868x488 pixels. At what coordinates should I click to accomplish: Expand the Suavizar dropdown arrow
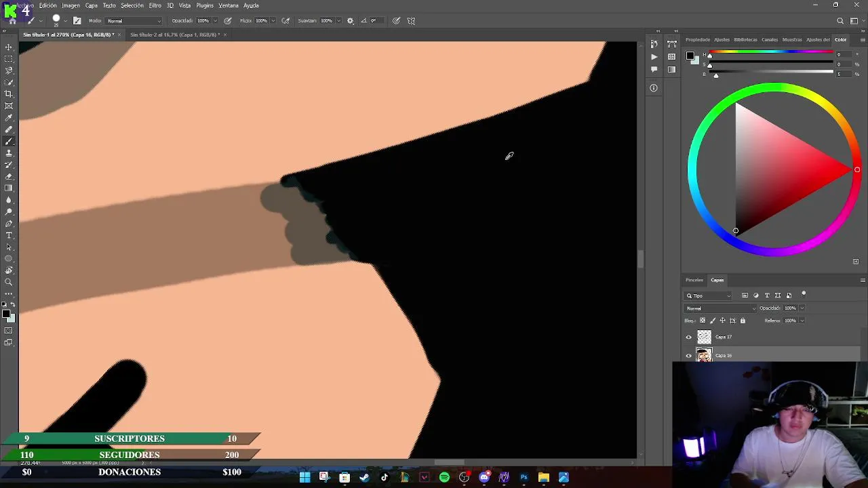(x=338, y=21)
